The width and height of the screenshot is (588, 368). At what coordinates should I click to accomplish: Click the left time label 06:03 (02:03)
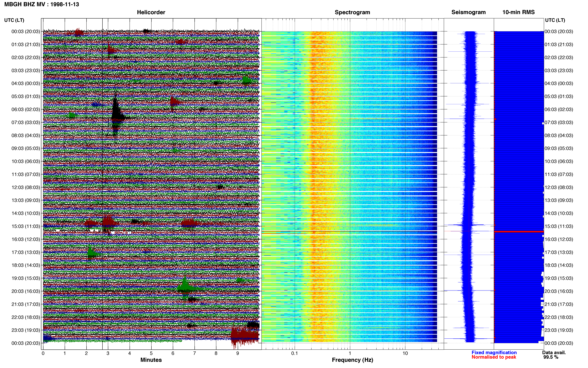pos(26,109)
